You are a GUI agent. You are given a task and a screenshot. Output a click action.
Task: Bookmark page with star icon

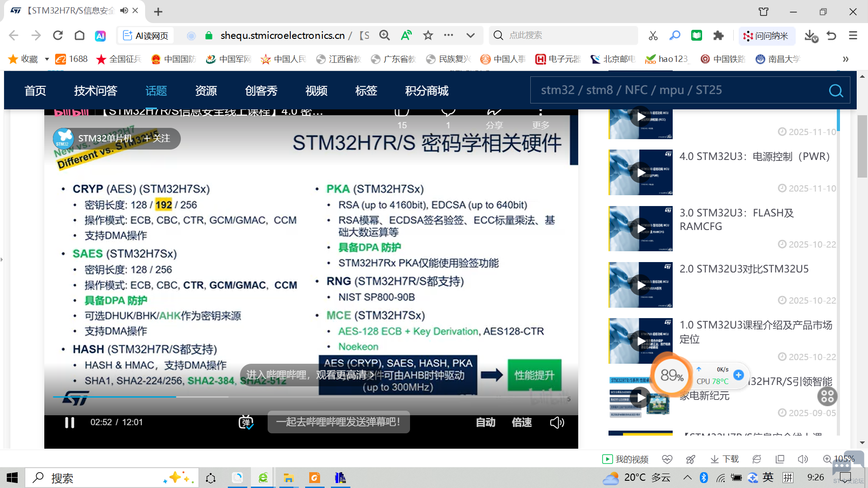coord(428,35)
